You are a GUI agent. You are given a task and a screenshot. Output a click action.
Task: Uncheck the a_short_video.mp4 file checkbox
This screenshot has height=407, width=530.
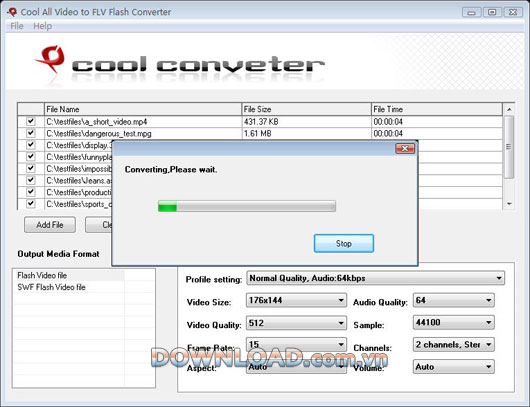pyautogui.click(x=31, y=121)
